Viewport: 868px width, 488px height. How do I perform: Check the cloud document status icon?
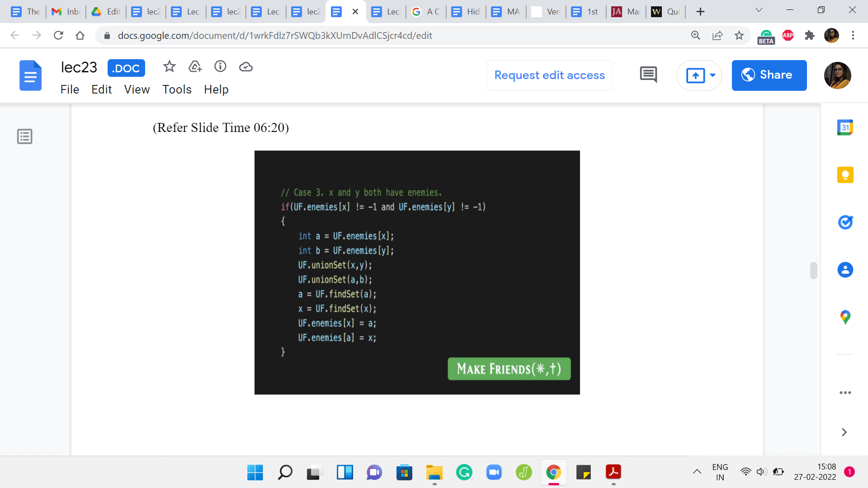245,67
